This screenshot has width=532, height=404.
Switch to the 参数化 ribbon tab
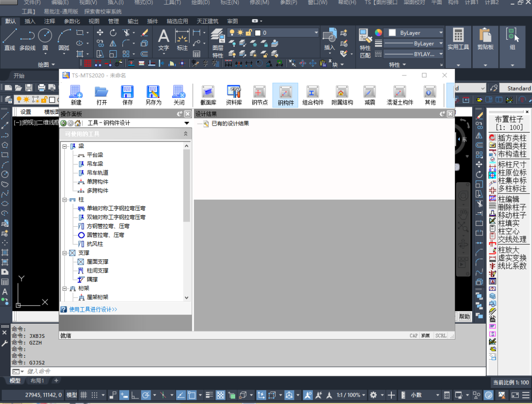click(x=72, y=21)
